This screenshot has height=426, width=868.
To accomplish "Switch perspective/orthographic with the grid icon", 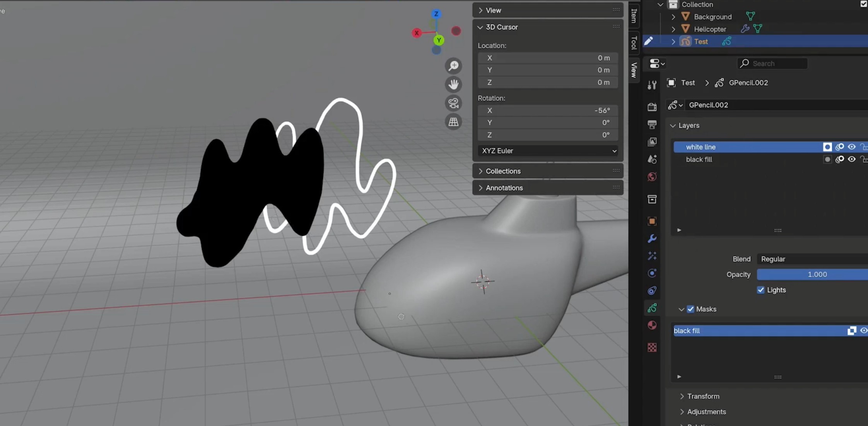I will pyautogui.click(x=453, y=122).
